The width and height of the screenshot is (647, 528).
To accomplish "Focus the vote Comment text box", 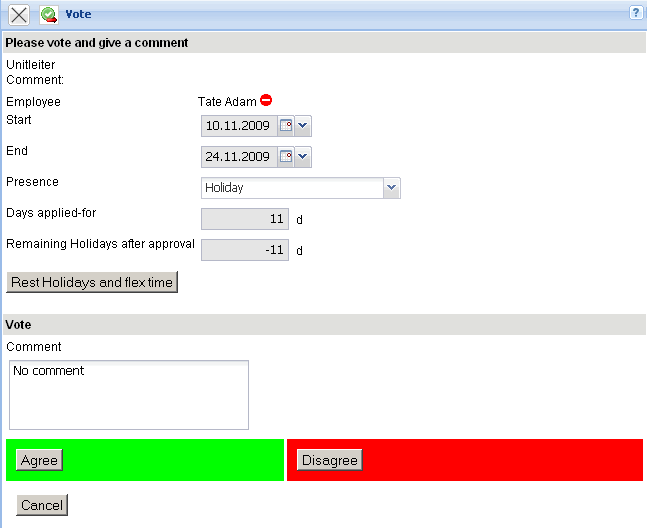I will point(128,395).
